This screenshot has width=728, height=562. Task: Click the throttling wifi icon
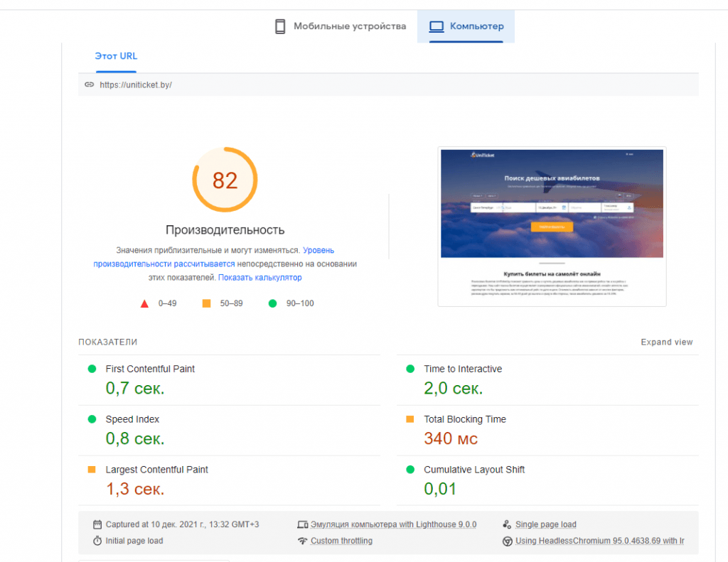tap(303, 541)
